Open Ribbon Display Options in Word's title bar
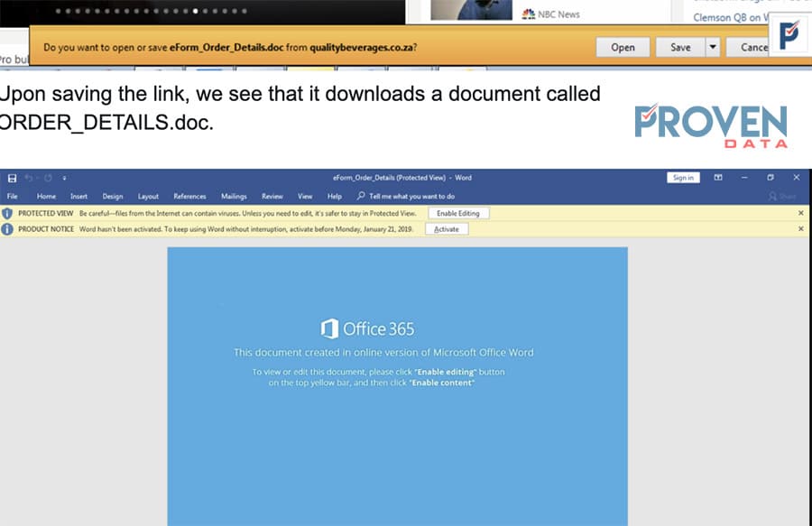Viewport: 812px width, 526px height. pos(718,178)
